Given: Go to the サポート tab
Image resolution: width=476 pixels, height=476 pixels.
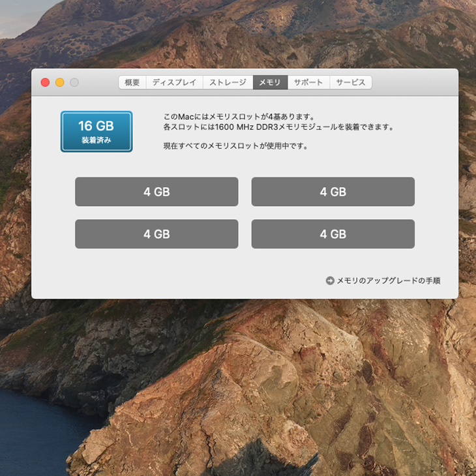Looking at the screenshot, I should [x=308, y=82].
